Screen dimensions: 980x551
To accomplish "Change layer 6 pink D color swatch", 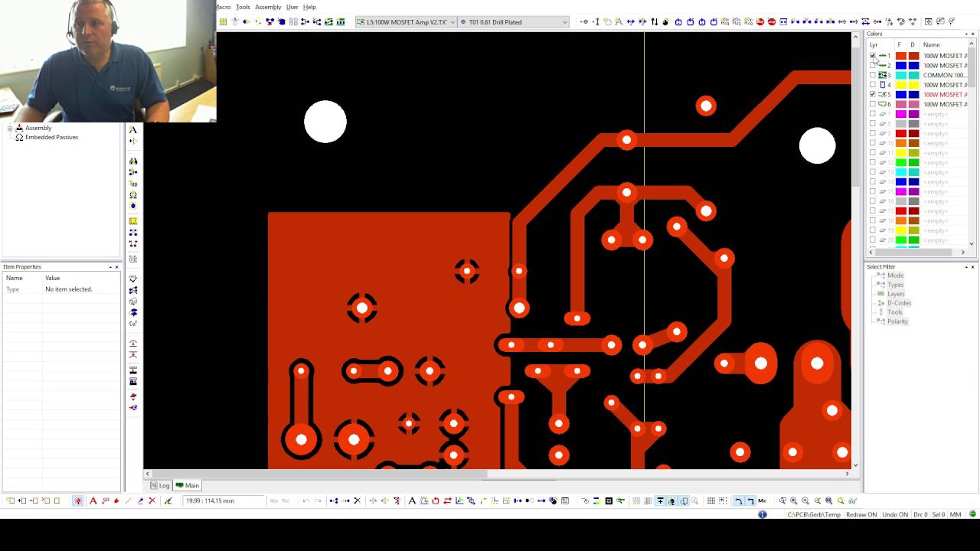I will coord(913,104).
